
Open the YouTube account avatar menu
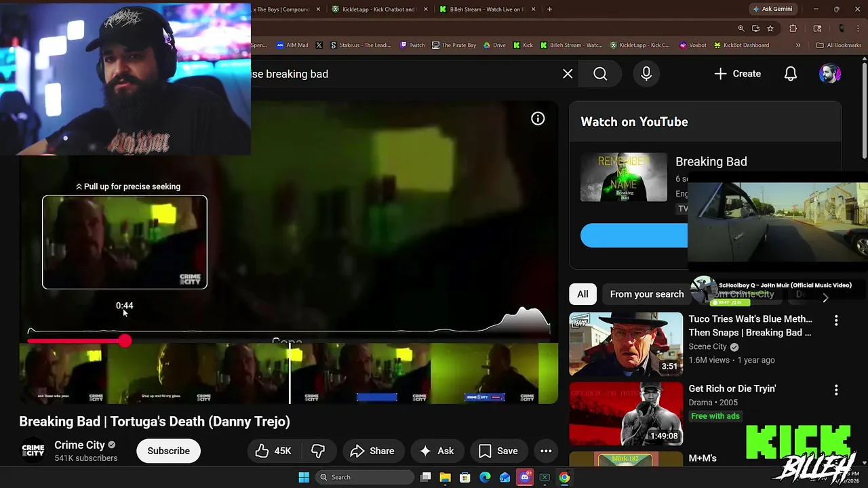[x=830, y=74]
